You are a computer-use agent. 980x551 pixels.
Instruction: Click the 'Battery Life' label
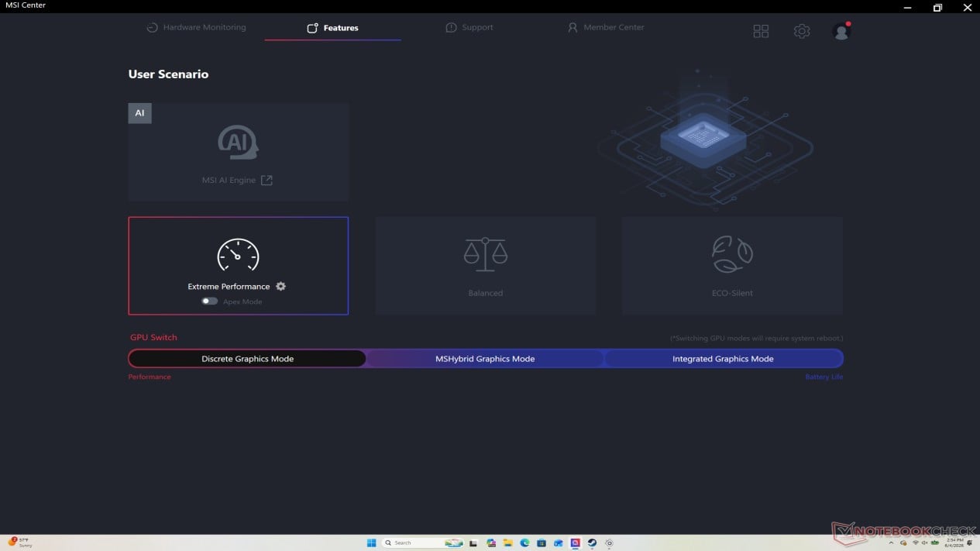(824, 377)
